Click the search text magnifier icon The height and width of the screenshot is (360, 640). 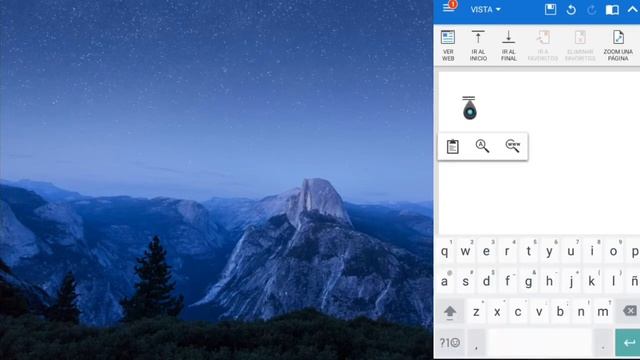coord(482,146)
